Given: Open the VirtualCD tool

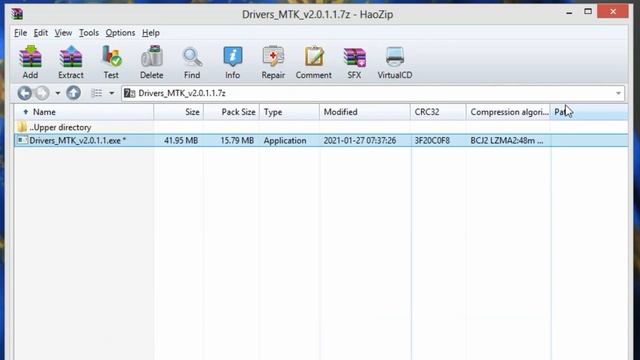Looking at the screenshot, I should (395, 62).
